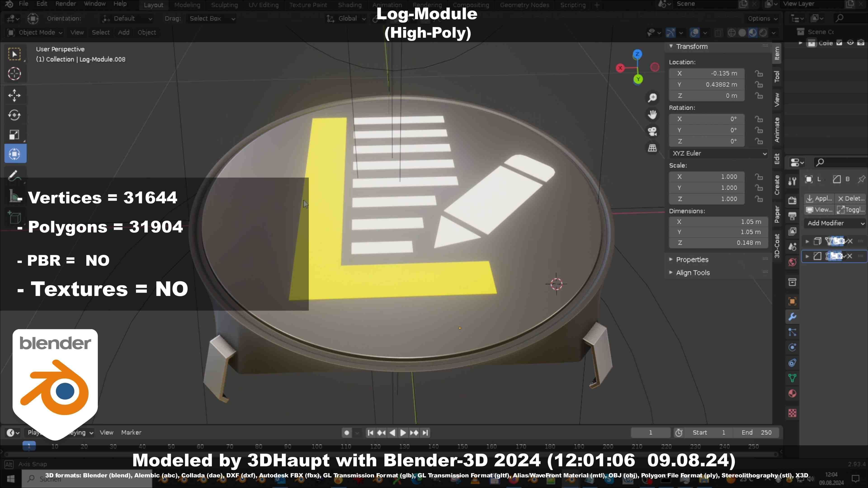Open the Orientation Default dropdown
The image size is (868, 488).
[x=128, y=19]
